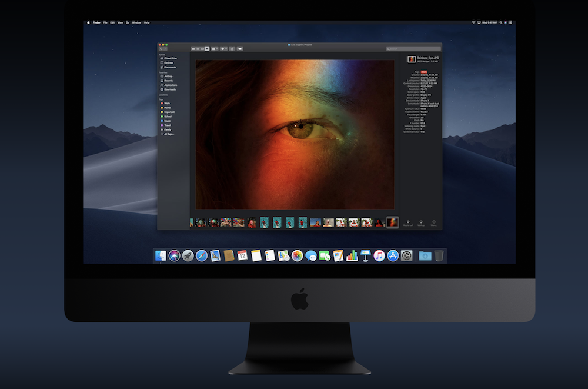This screenshot has height=389, width=588.
Task: Open the Finder menu
Action: 97,22
